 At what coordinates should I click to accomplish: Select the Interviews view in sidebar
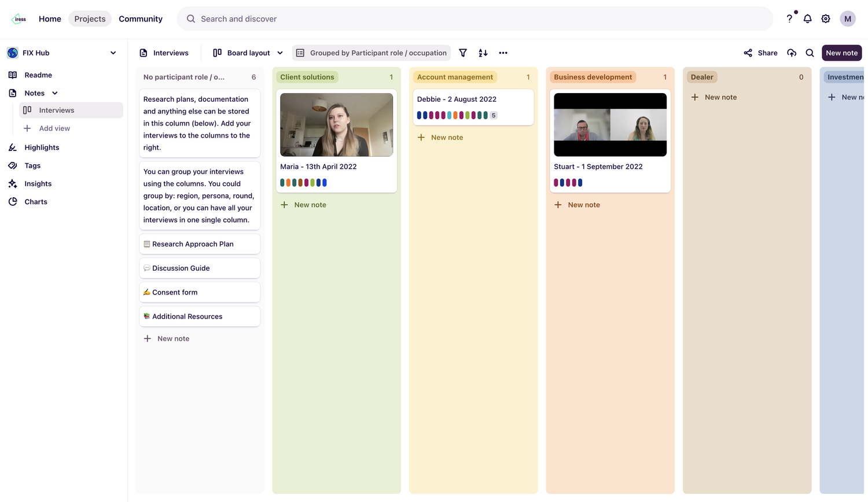tap(71, 110)
